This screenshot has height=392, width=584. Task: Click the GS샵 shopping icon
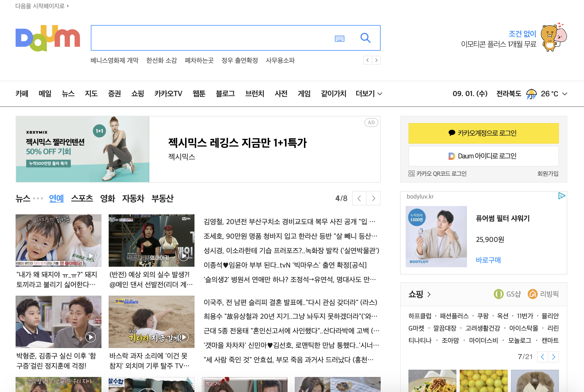[498, 294]
